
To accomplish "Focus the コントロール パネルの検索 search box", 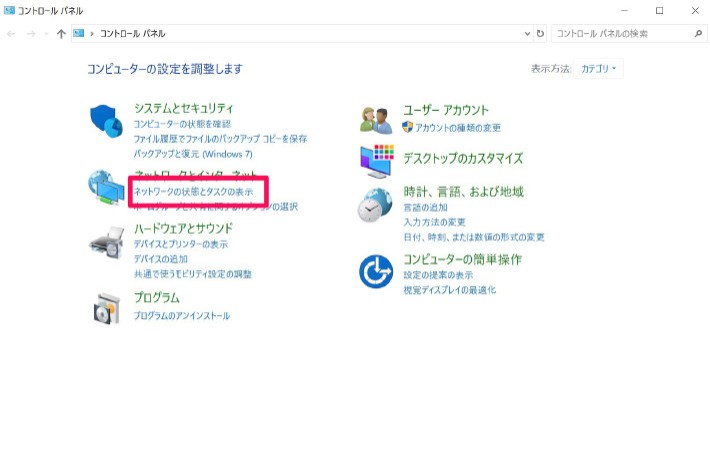I will [x=629, y=34].
